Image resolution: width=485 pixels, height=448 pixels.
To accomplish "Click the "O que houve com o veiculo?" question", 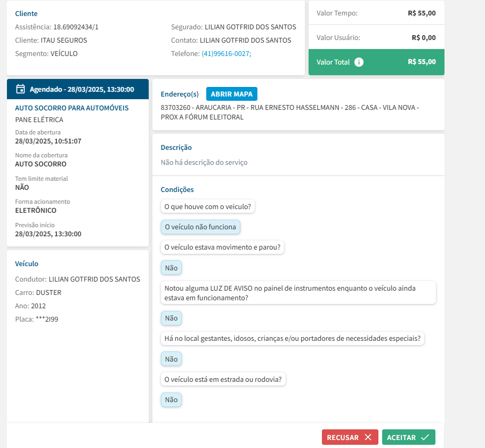I will [x=208, y=206].
